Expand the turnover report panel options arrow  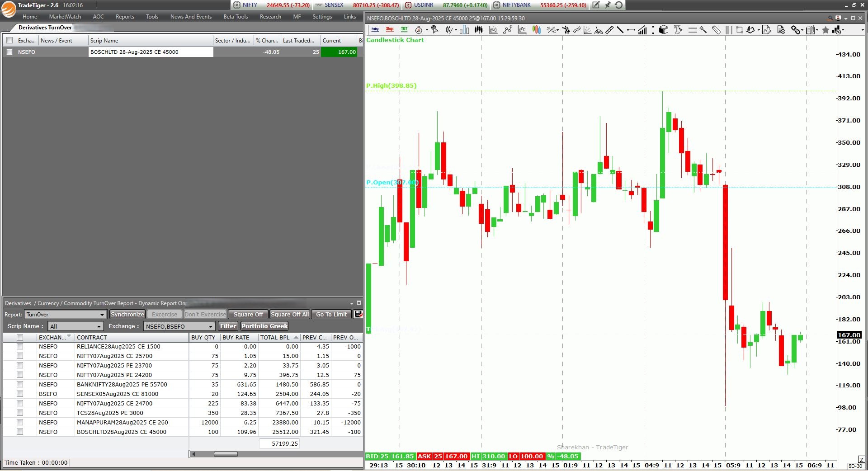tap(352, 303)
